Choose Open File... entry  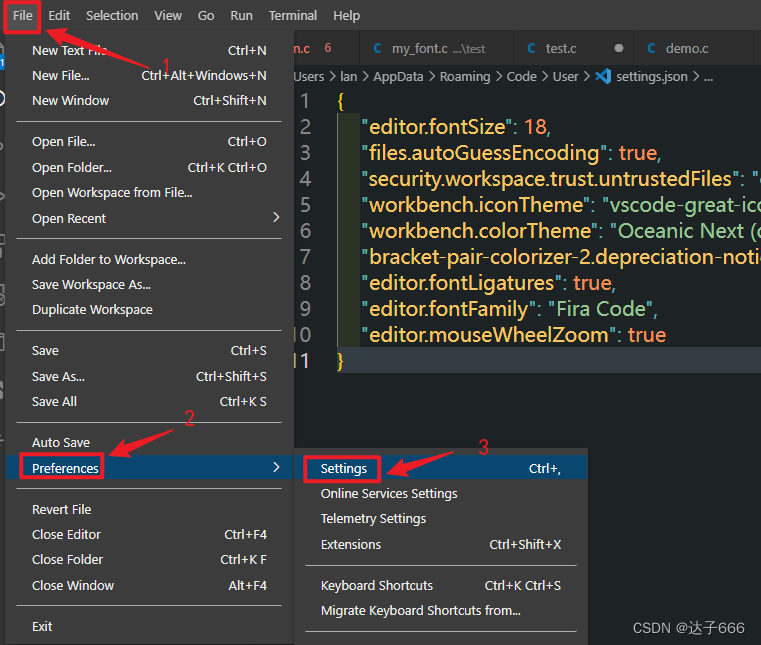pyautogui.click(x=149, y=142)
